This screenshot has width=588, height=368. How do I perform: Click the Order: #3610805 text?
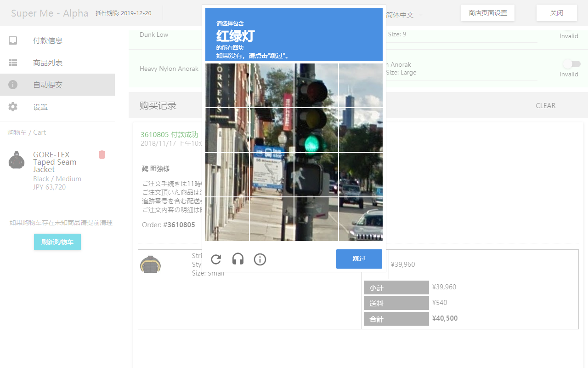[169, 225]
